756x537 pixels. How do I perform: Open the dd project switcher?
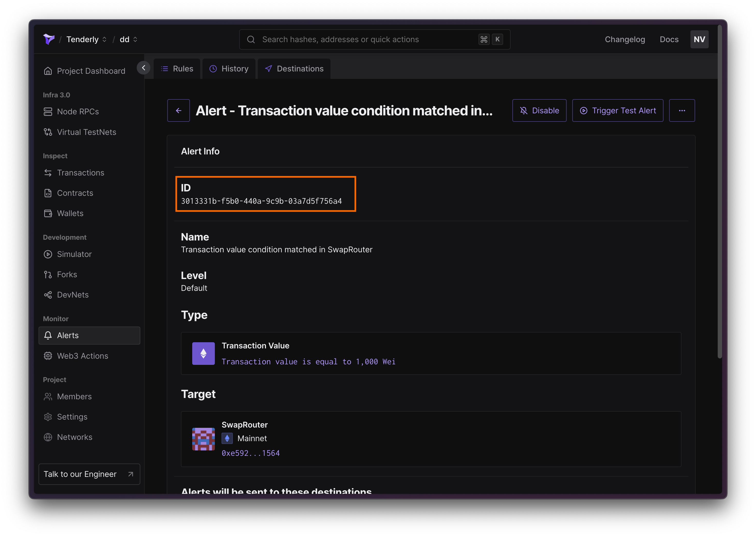click(128, 39)
